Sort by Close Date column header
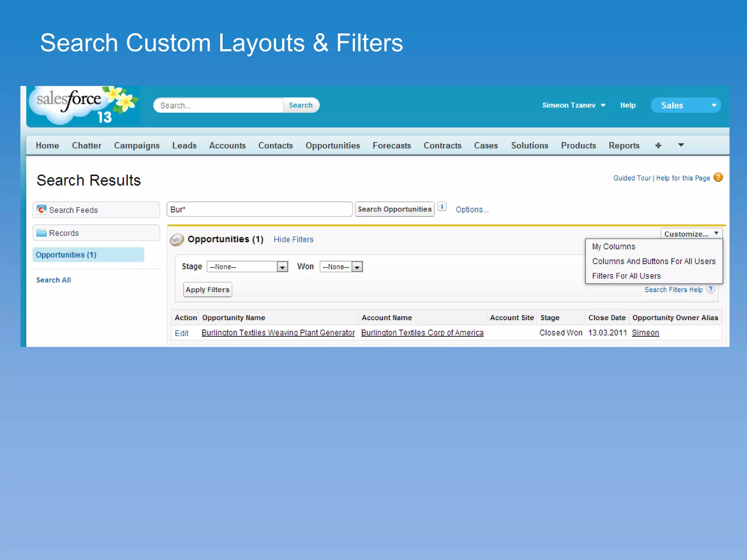The width and height of the screenshot is (747, 560). (607, 318)
